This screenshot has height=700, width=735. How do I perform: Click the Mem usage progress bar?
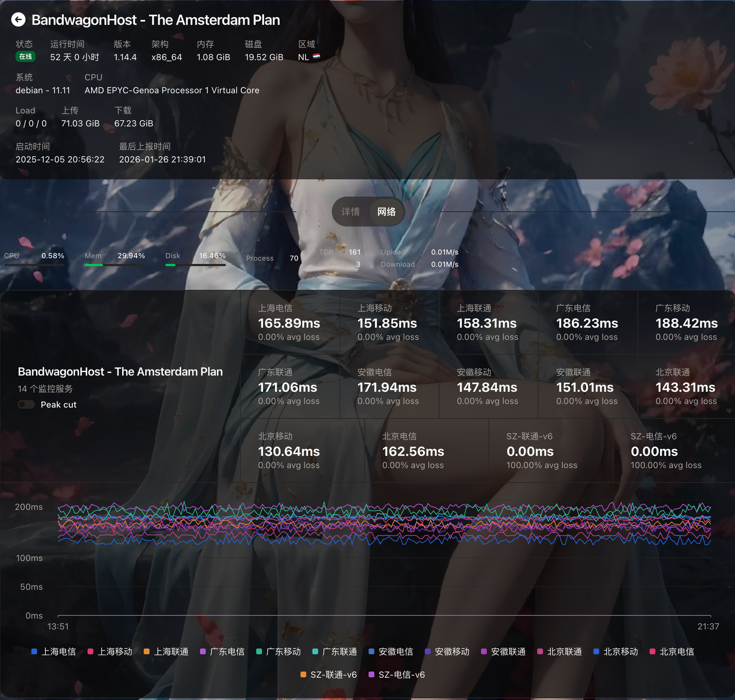point(114,265)
